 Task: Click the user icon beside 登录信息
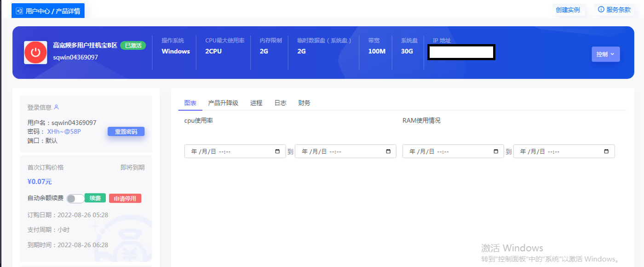57,107
